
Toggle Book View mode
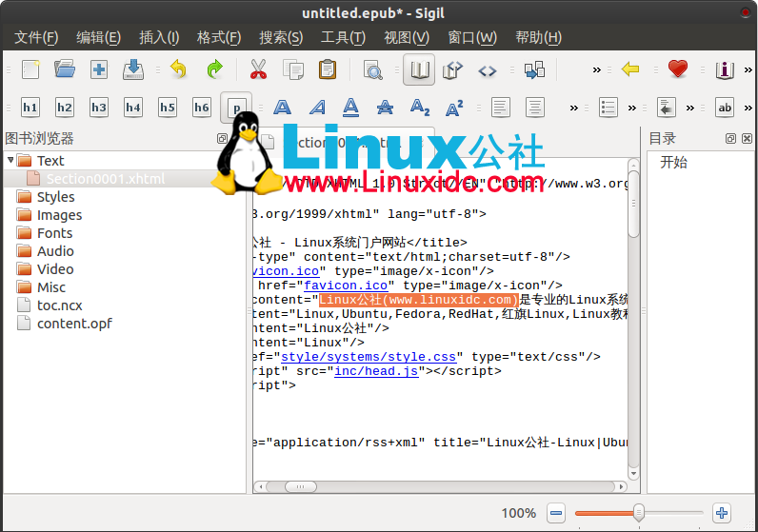pyautogui.click(x=419, y=69)
